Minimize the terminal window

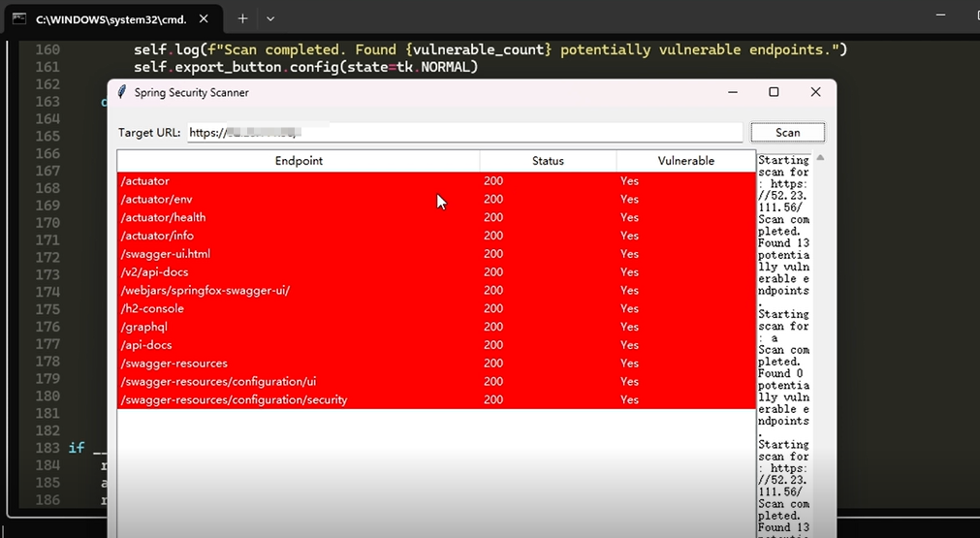click(940, 15)
